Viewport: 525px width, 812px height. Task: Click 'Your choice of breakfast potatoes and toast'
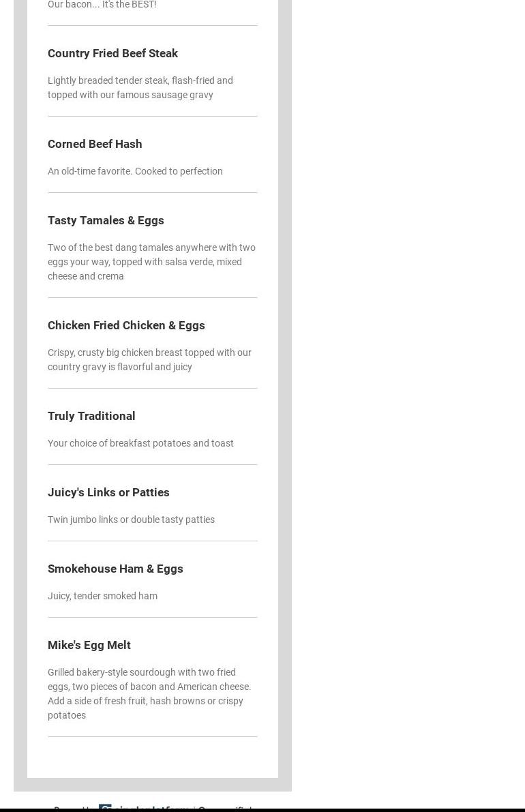click(140, 443)
